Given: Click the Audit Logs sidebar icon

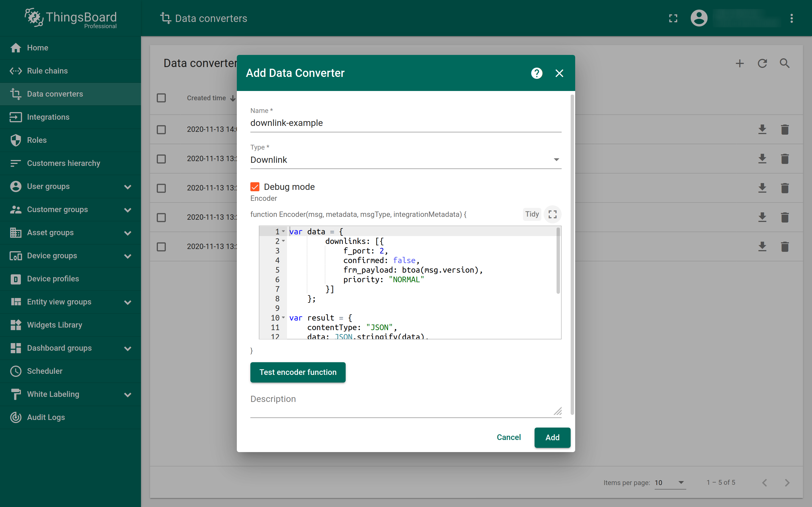Looking at the screenshot, I should (x=16, y=417).
